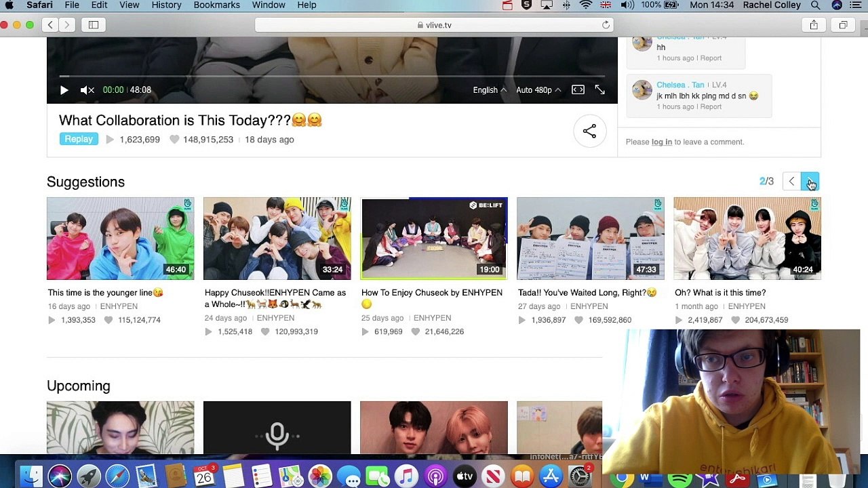Click Safari back button
Screen dimensions: 868x488
[x=50, y=25]
